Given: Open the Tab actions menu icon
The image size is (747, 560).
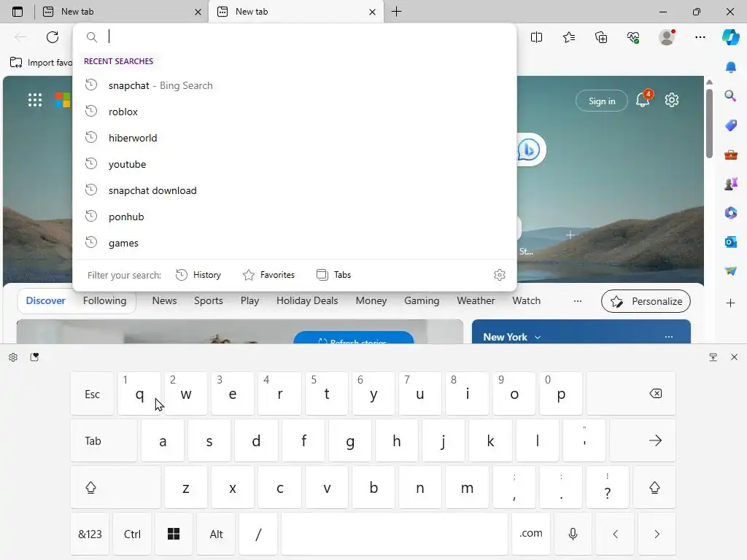Looking at the screenshot, I should (18, 12).
